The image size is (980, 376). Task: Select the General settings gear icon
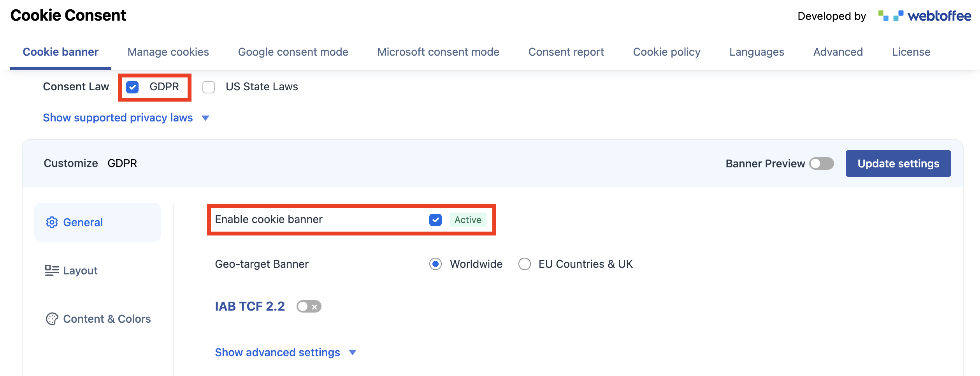point(52,222)
